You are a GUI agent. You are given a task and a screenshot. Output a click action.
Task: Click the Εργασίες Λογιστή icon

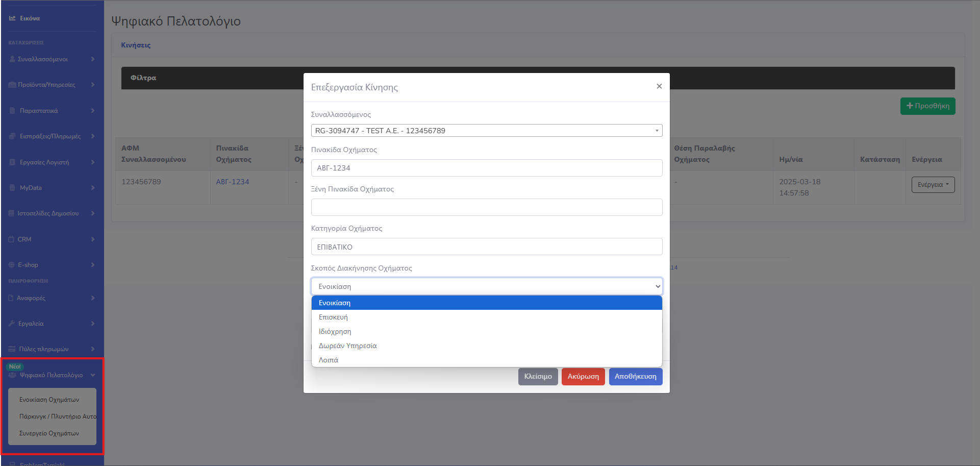12,162
